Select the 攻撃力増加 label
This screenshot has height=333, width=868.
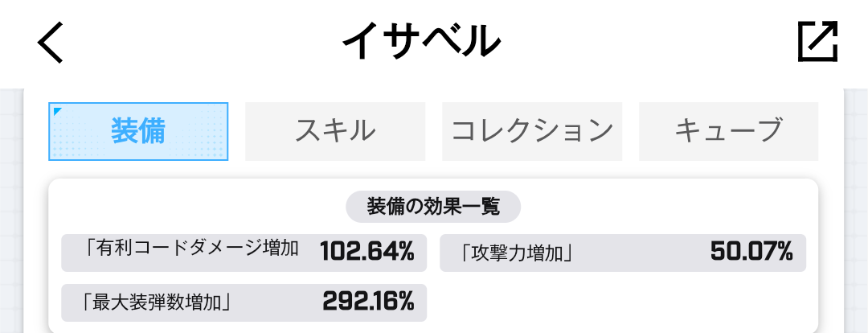click(517, 253)
